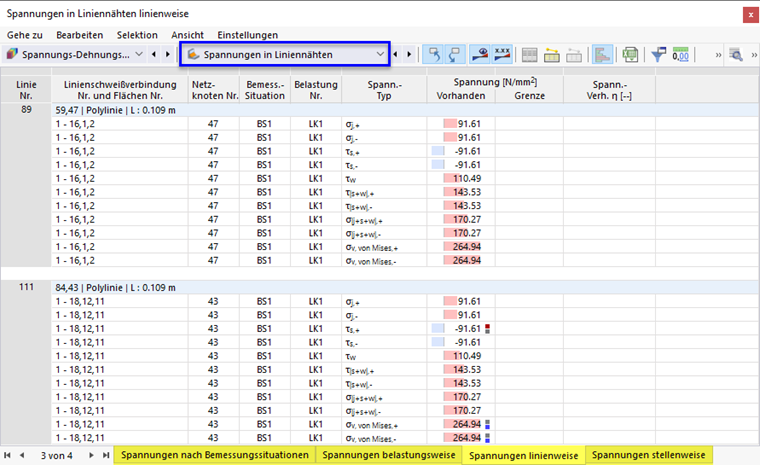Click the Vorhanden sub-column header
Screen dimensions: 760x465
460,96
